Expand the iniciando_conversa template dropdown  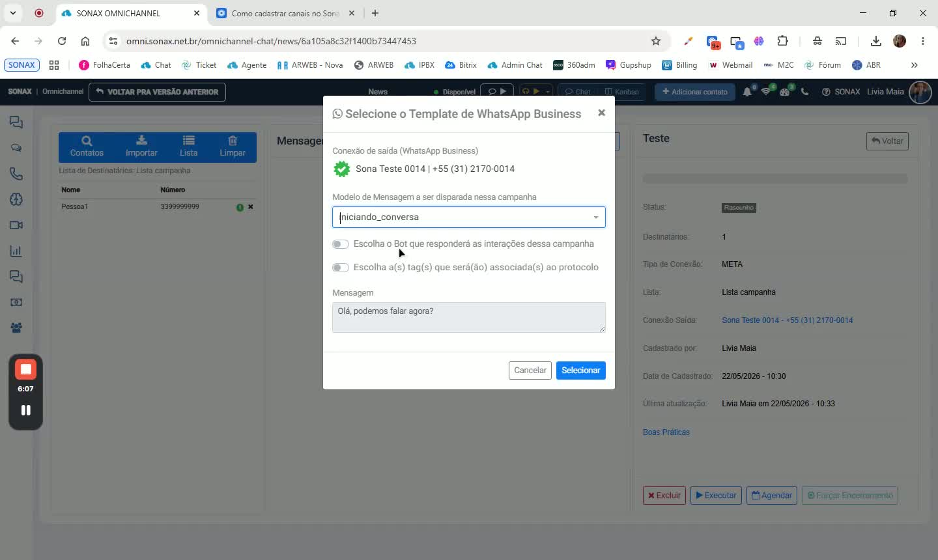click(x=595, y=217)
